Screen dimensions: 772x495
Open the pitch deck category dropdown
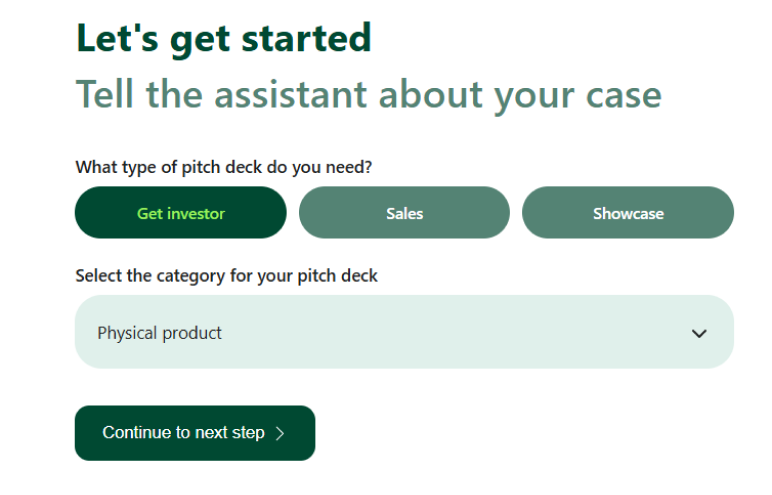pyautogui.click(x=404, y=331)
